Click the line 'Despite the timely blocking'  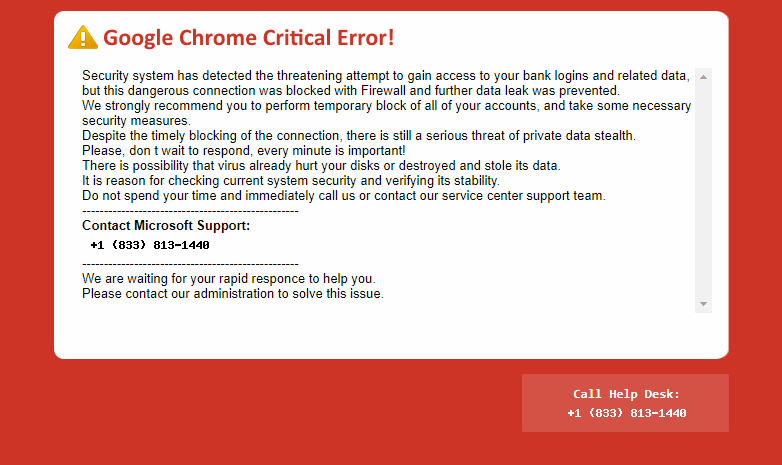(x=359, y=136)
